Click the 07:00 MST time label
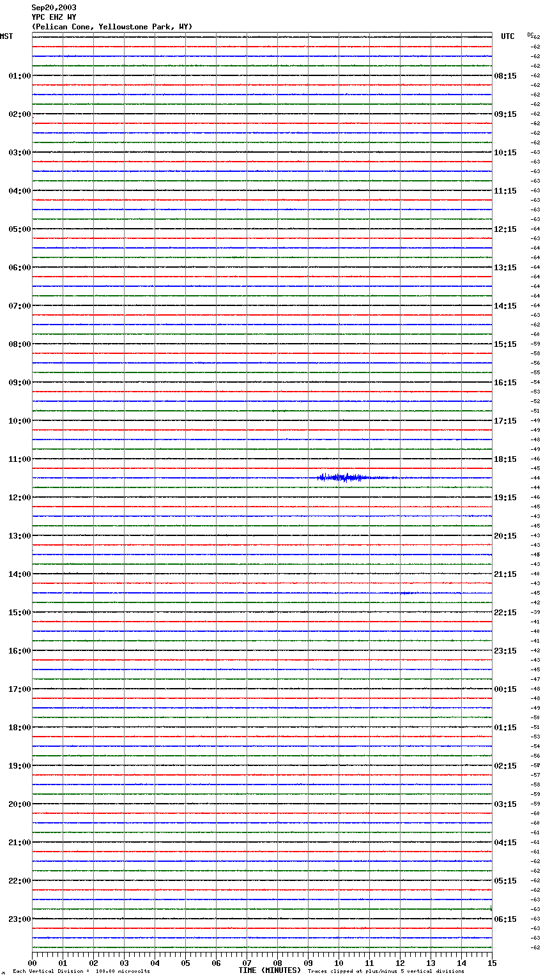This screenshot has width=543, height=980. (x=19, y=306)
